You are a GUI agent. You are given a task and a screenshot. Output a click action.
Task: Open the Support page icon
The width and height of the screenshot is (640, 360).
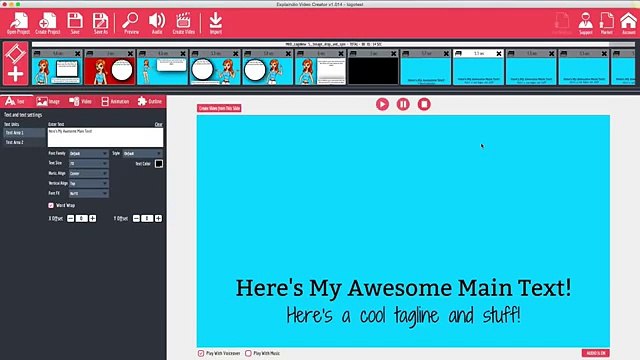pos(585,23)
